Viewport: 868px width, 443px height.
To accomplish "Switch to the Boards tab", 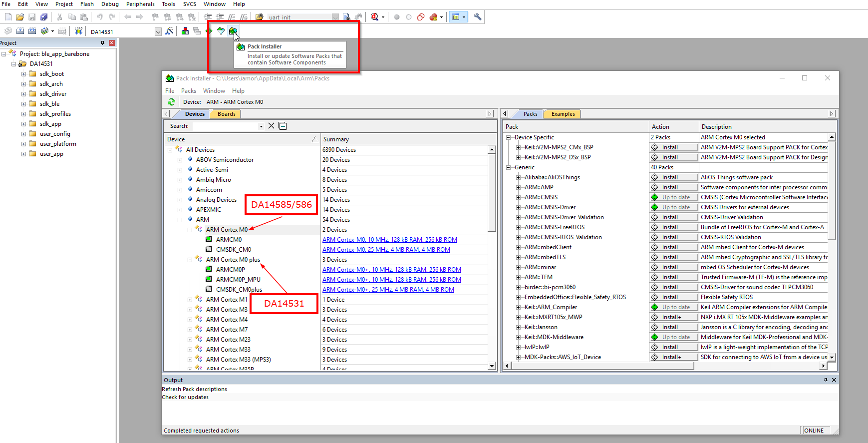I will (226, 114).
